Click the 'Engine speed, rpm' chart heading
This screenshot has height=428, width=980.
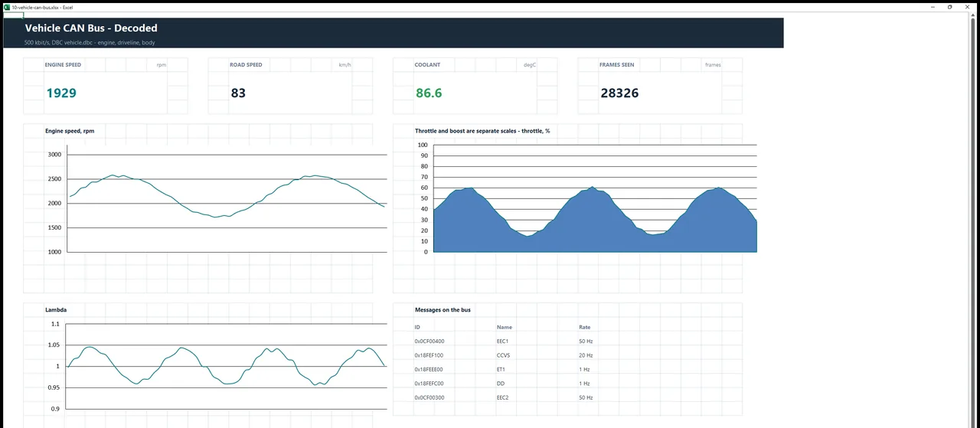point(70,131)
